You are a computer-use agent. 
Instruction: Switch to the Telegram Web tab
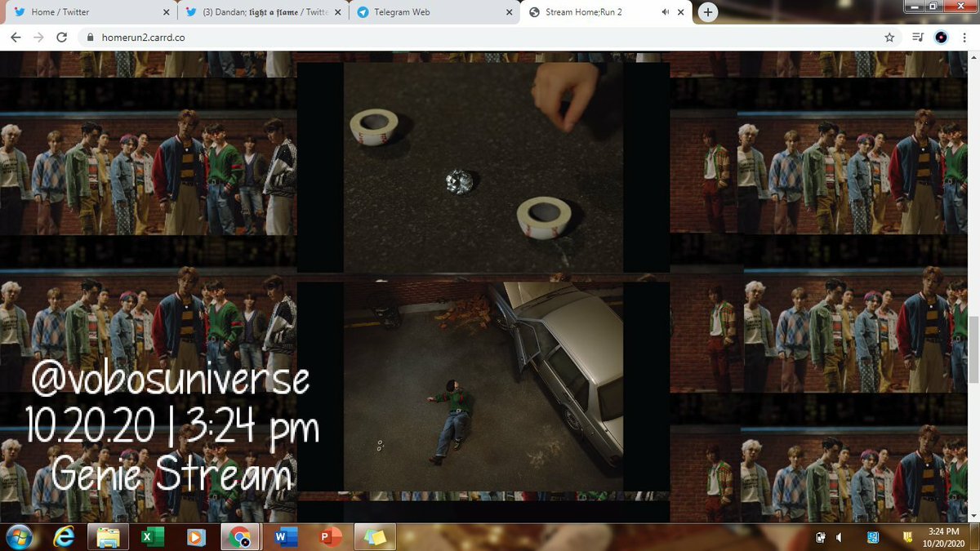click(x=433, y=12)
